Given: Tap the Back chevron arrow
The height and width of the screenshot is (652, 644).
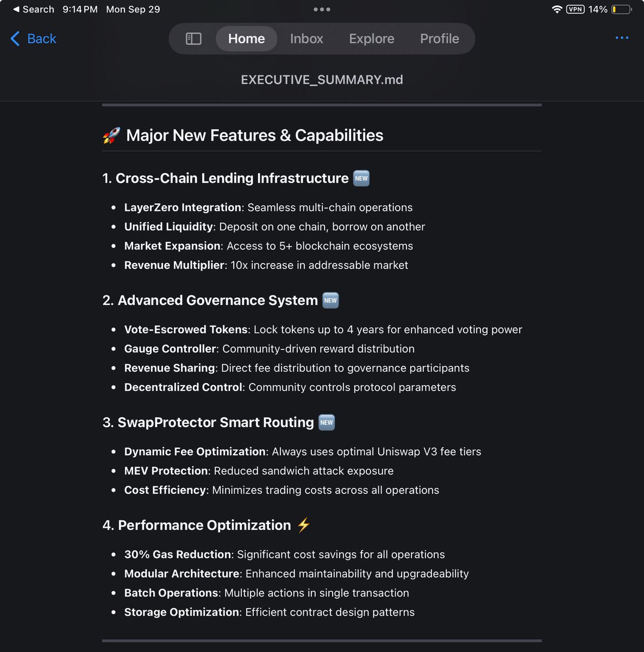Looking at the screenshot, I should pyautogui.click(x=15, y=39).
